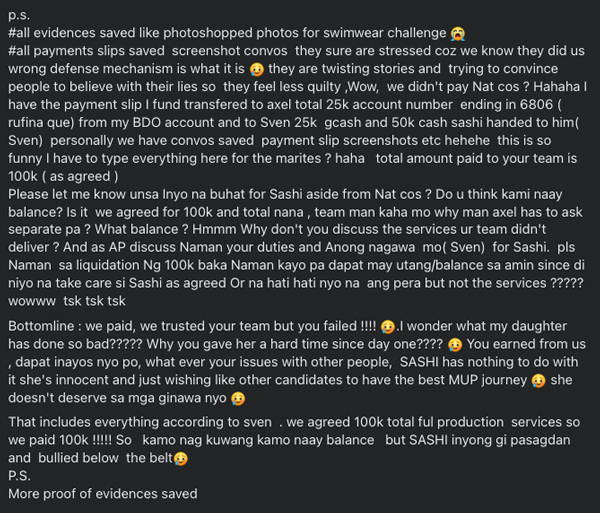The height and width of the screenshot is (513, 600).
Task: Click the emoji after 'ginawa nyo'
Action: [x=238, y=399]
